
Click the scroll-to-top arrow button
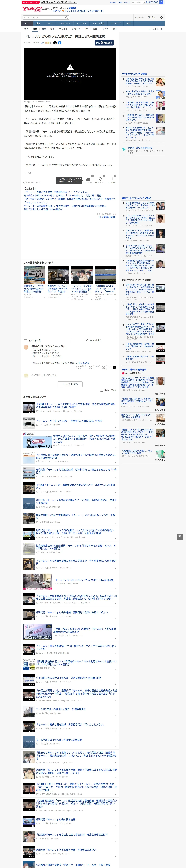[180, 536]
